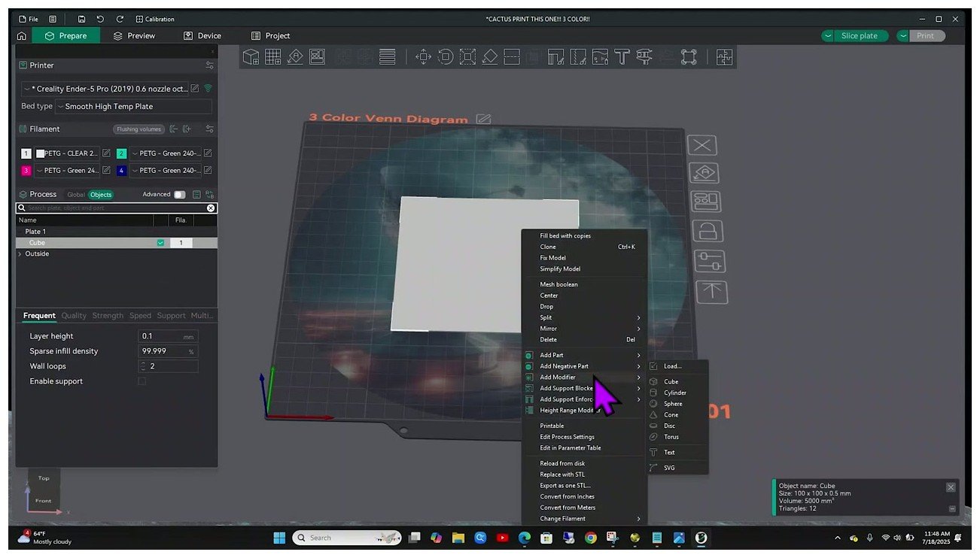Open the Slice plate dropdown arrow

pyautogui.click(x=828, y=35)
